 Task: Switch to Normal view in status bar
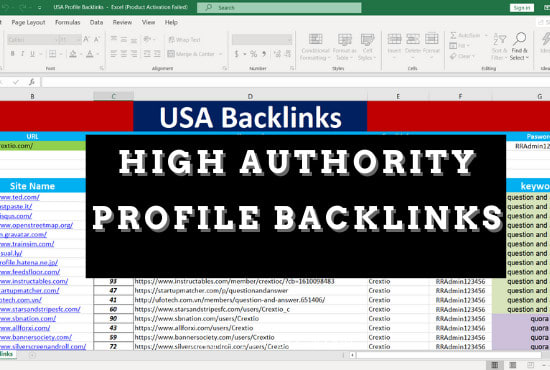[495, 365]
